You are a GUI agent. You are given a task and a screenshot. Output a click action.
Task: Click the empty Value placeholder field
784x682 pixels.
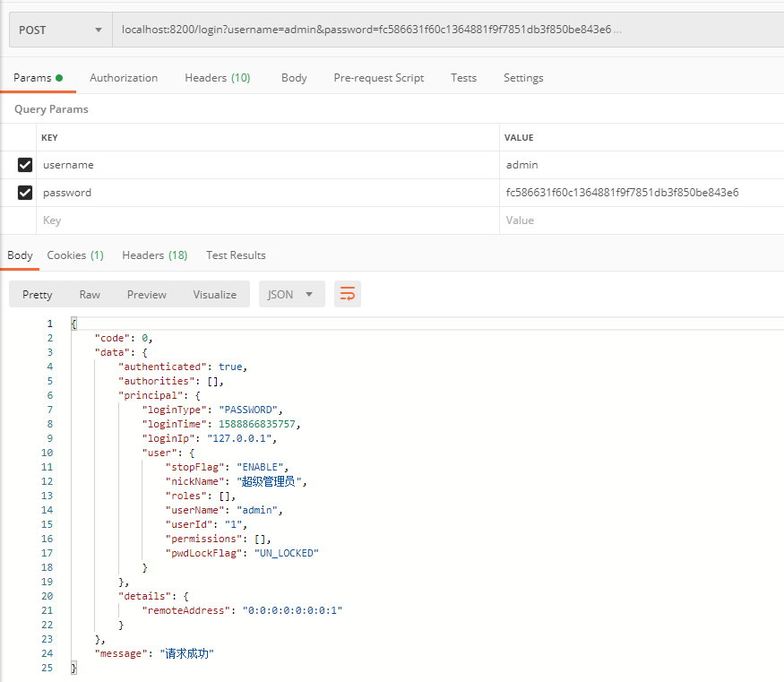tap(641, 220)
